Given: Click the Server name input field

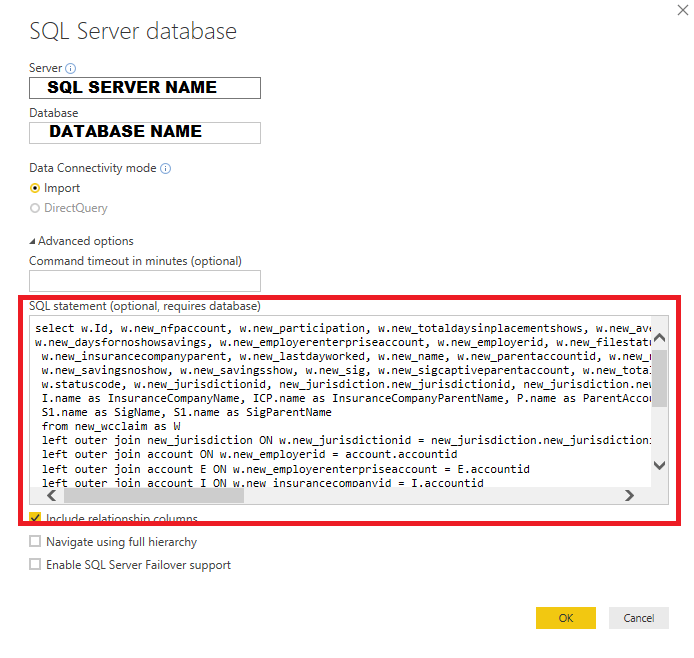Looking at the screenshot, I should [x=145, y=88].
